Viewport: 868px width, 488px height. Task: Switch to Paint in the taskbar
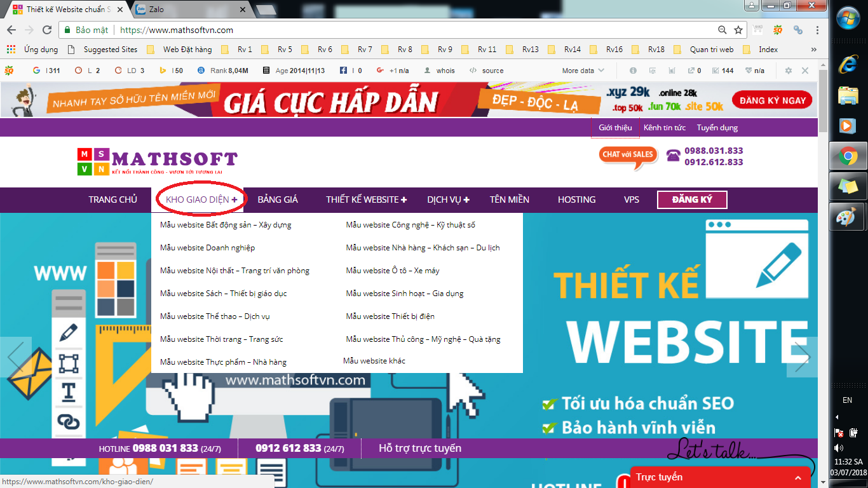tap(848, 218)
